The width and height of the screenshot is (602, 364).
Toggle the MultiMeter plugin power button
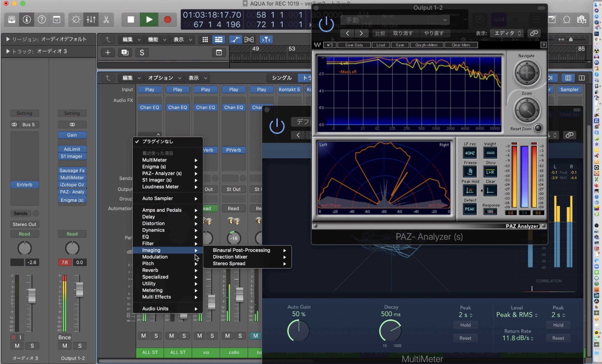pyautogui.click(x=277, y=126)
